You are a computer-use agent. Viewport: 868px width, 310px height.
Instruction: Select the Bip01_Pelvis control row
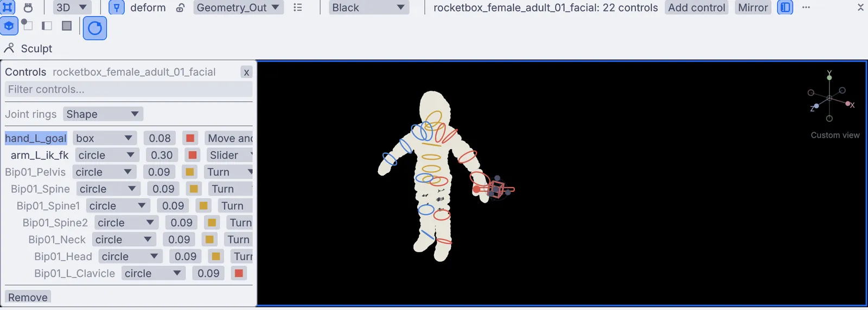tap(35, 172)
